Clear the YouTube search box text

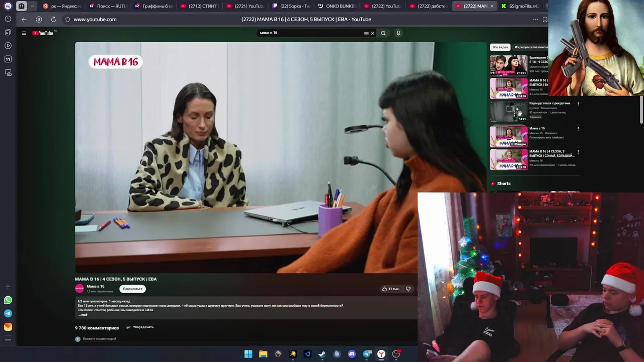click(372, 33)
